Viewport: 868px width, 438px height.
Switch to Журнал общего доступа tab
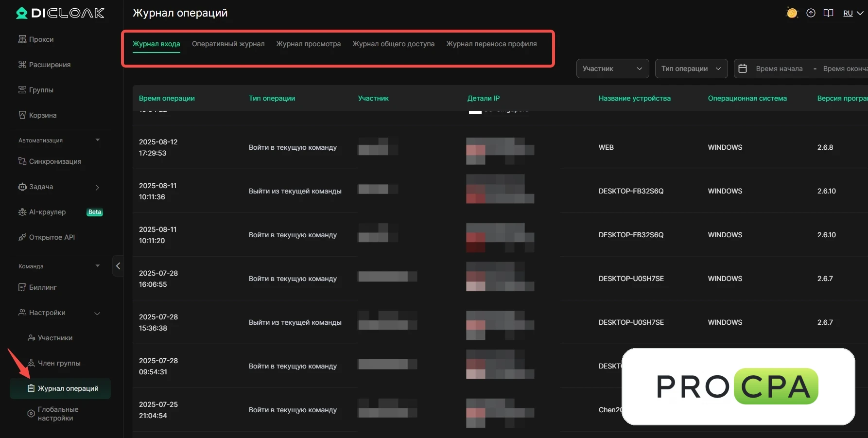click(x=394, y=44)
